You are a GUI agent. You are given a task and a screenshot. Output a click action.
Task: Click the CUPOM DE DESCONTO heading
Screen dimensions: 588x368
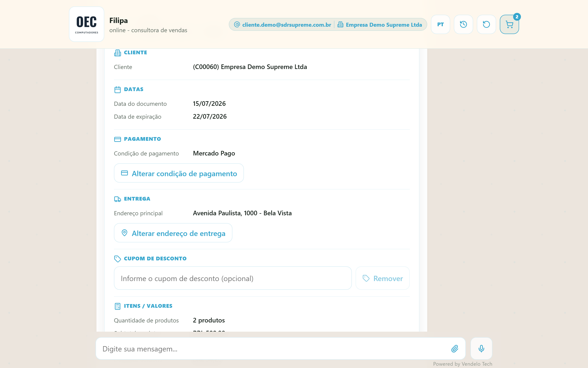tap(155, 259)
